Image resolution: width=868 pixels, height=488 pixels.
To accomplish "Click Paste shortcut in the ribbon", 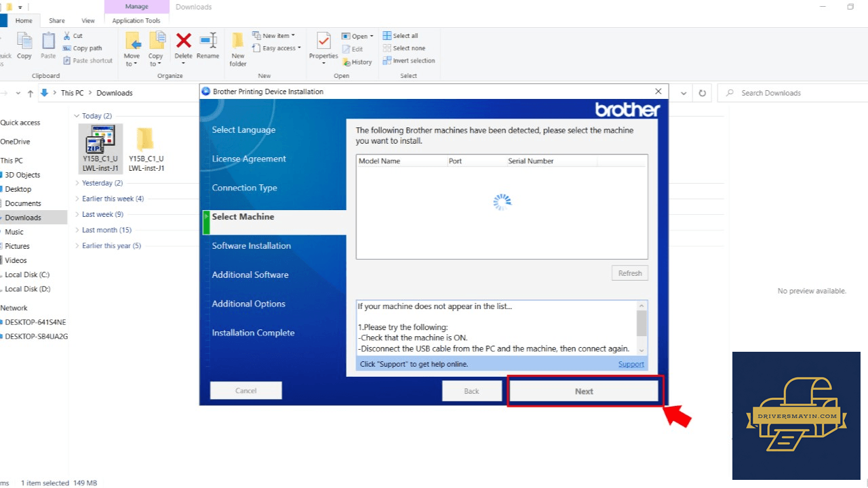I will coord(88,60).
